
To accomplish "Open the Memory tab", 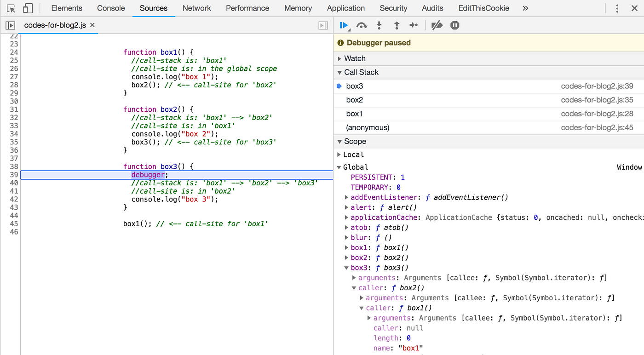I will pos(298,8).
